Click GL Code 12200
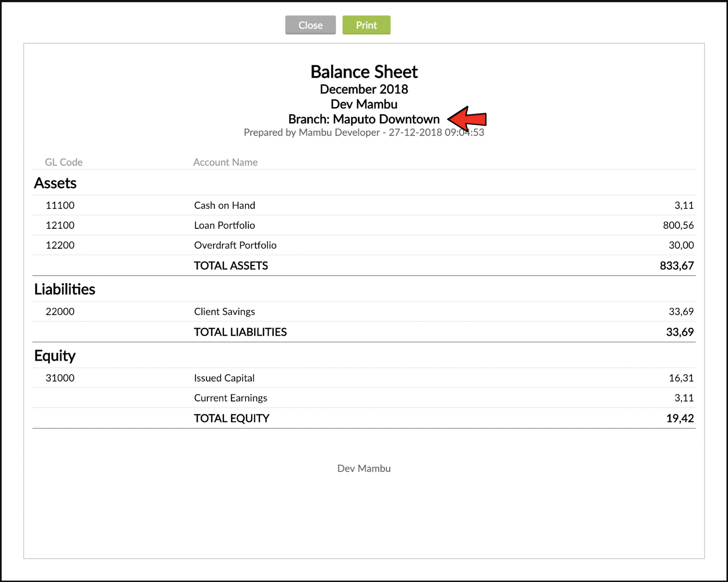Screen dimensions: 728x582 point(60,245)
